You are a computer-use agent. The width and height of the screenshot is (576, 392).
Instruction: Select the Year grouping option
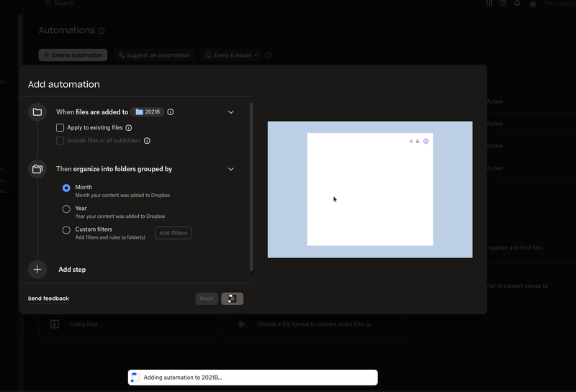tap(66, 209)
